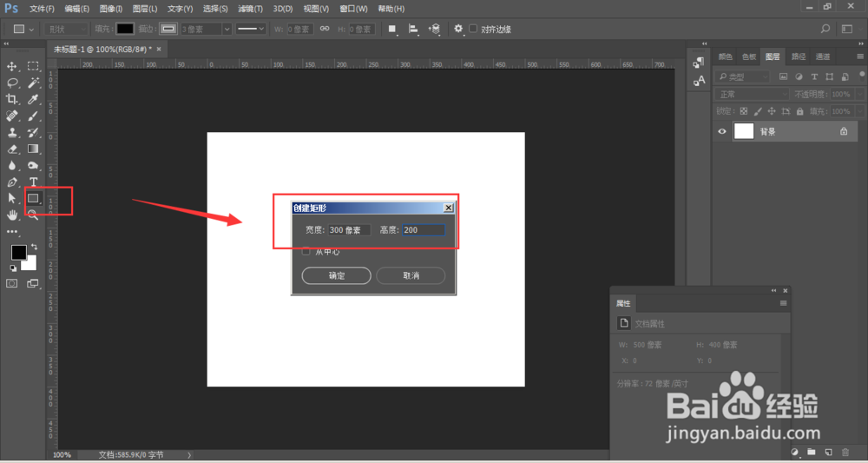Toggle type layer filter
This screenshot has width=868, height=463.
814,77
